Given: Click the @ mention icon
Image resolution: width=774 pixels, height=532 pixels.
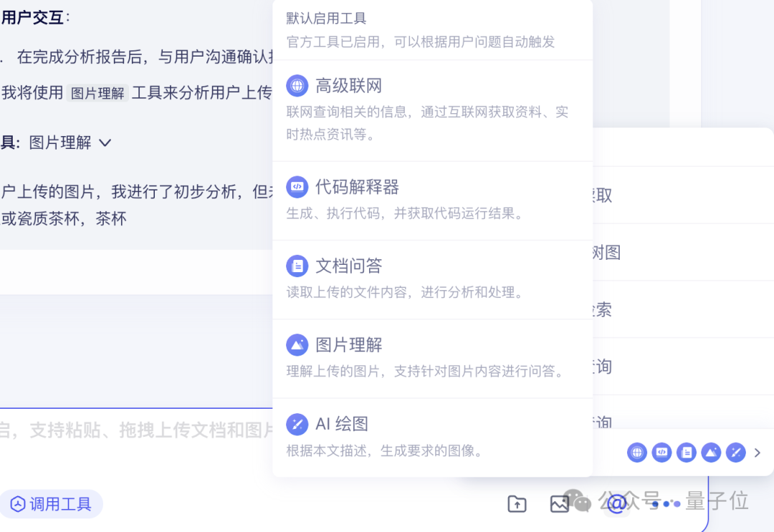Looking at the screenshot, I should tap(616, 503).
